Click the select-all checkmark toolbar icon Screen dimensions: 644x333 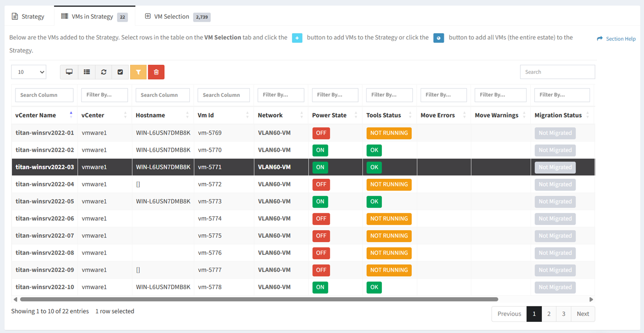(120, 72)
